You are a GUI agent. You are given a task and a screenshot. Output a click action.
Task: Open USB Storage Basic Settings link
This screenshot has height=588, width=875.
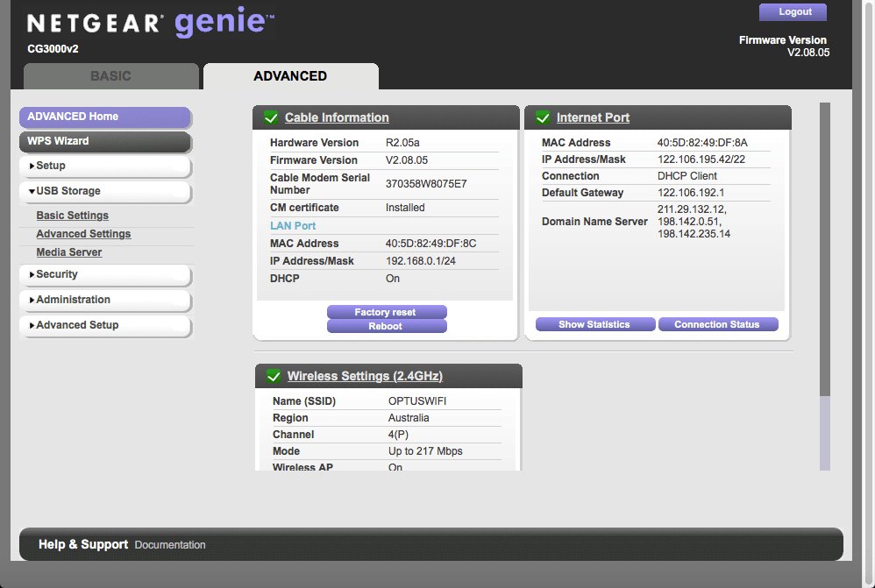click(73, 216)
